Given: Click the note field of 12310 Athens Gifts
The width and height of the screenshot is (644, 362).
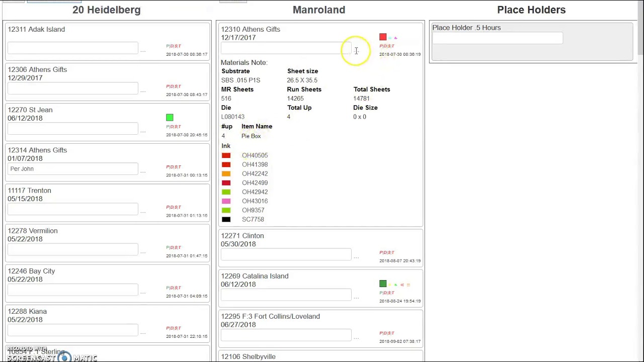Looking at the screenshot, I should click(286, 48).
